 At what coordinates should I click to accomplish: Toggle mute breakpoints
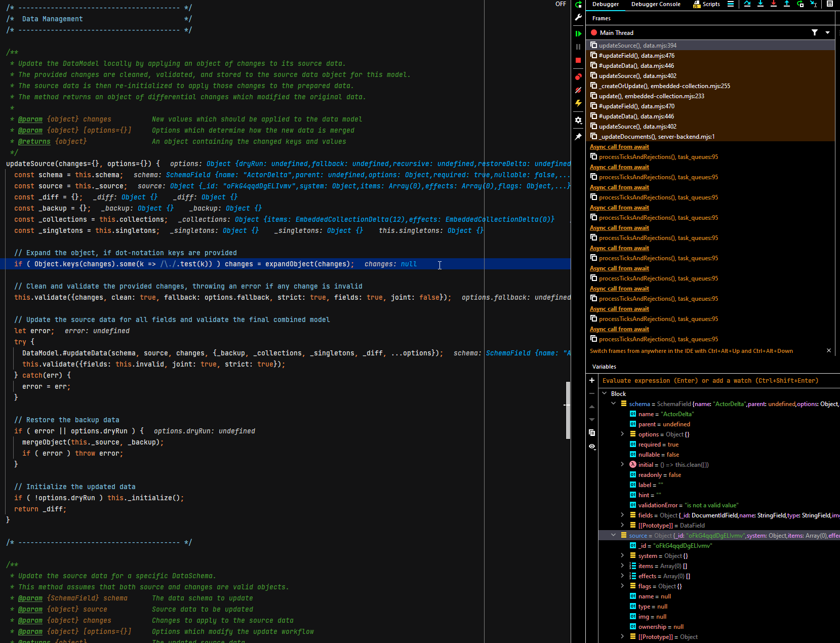(x=578, y=90)
